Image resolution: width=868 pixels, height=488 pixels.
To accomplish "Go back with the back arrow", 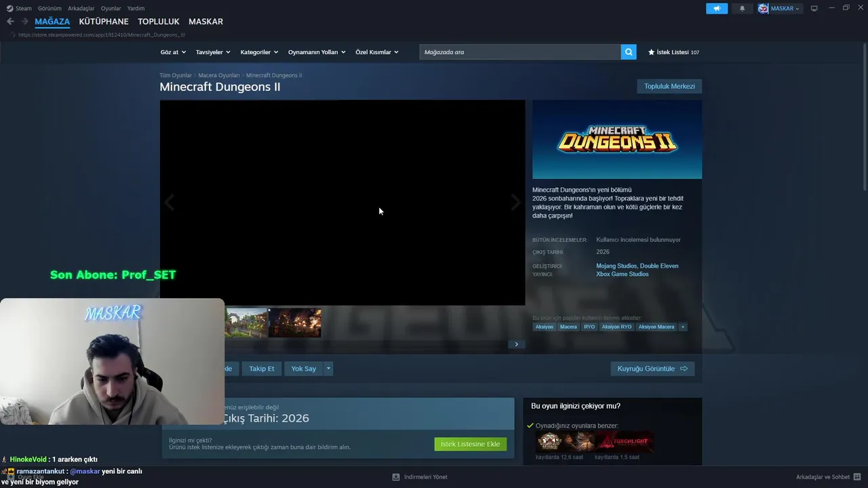I will click(10, 22).
